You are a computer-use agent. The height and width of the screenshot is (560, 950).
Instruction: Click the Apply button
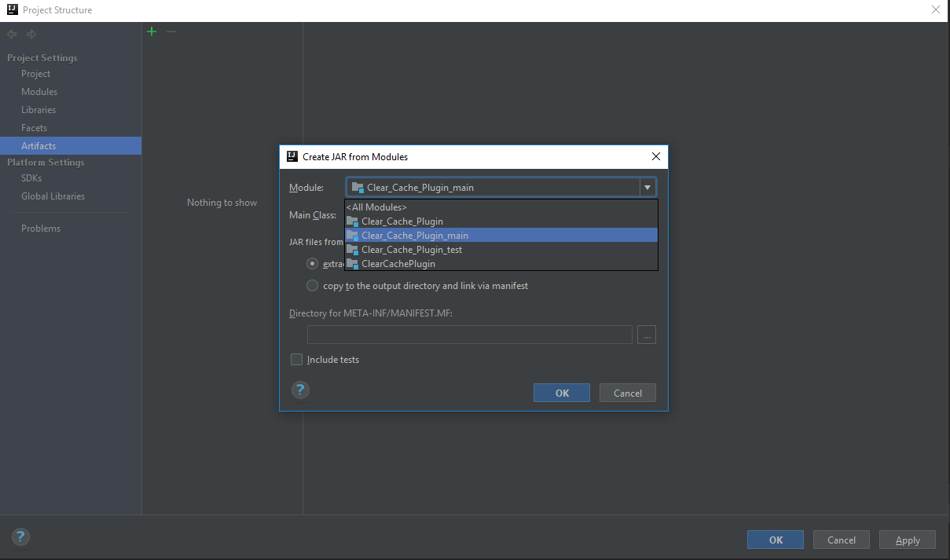[x=907, y=540]
